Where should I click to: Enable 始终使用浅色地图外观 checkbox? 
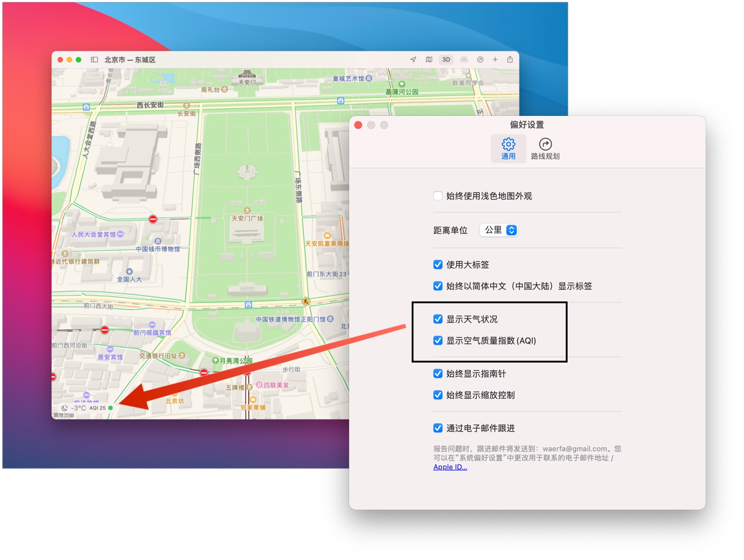pos(438,196)
